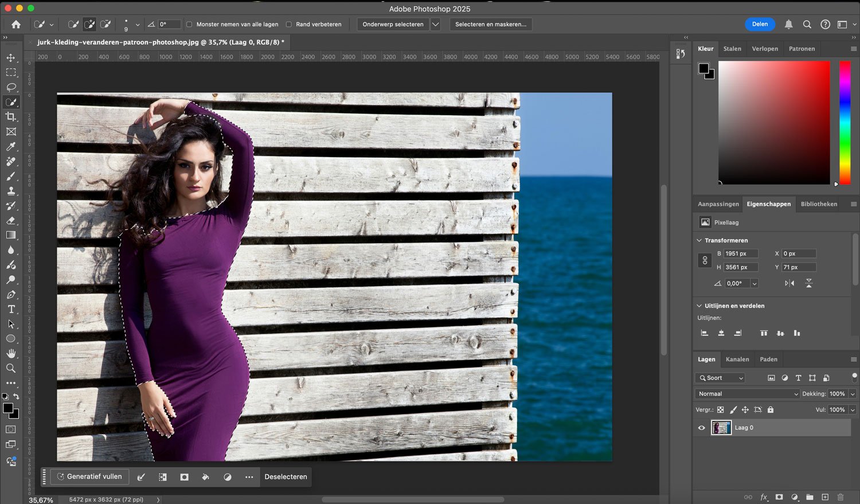Switch to the Bibliotheken tab
The width and height of the screenshot is (860, 504).
coord(819,204)
